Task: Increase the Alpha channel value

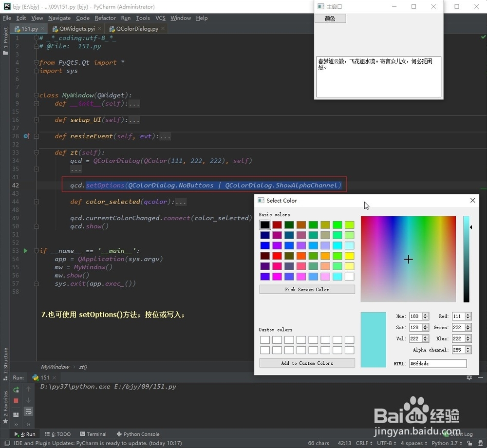Action: (468, 348)
